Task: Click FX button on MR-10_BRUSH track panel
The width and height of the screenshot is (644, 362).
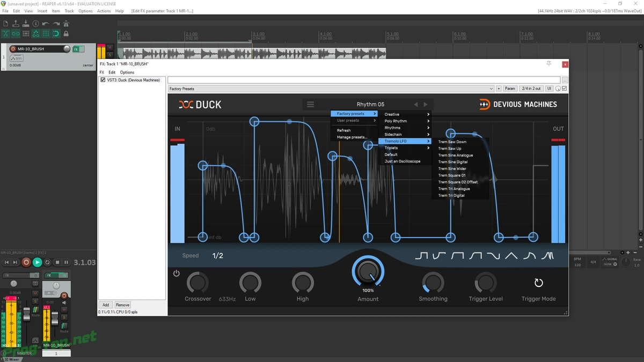Action: point(76,49)
